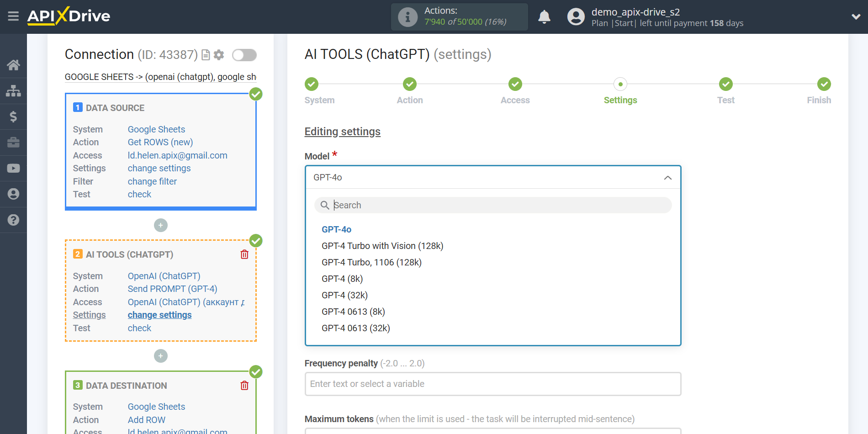Select GPT-4 0613 (8k) option
The width and height of the screenshot is (868, 434).
point(353,312)
